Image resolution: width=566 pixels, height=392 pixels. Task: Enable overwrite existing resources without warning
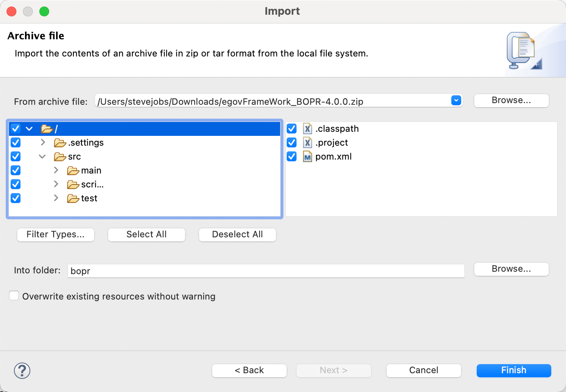pos(14,296)
